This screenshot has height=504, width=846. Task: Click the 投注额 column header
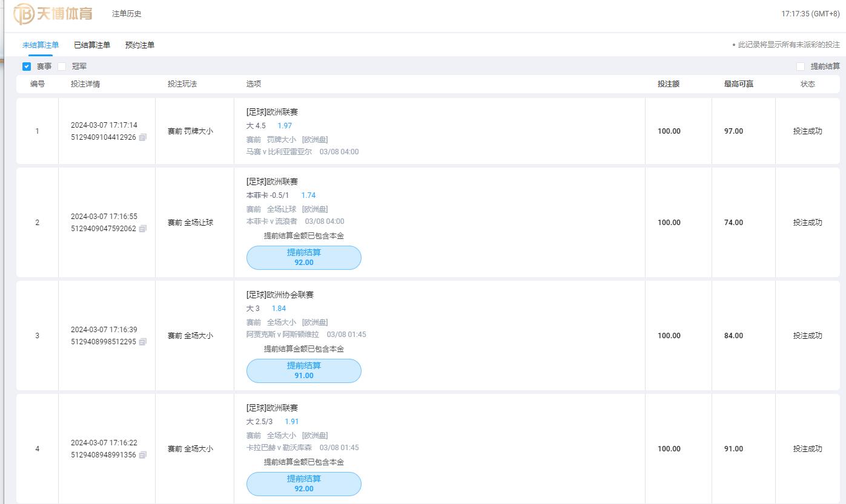pos(669,84)
